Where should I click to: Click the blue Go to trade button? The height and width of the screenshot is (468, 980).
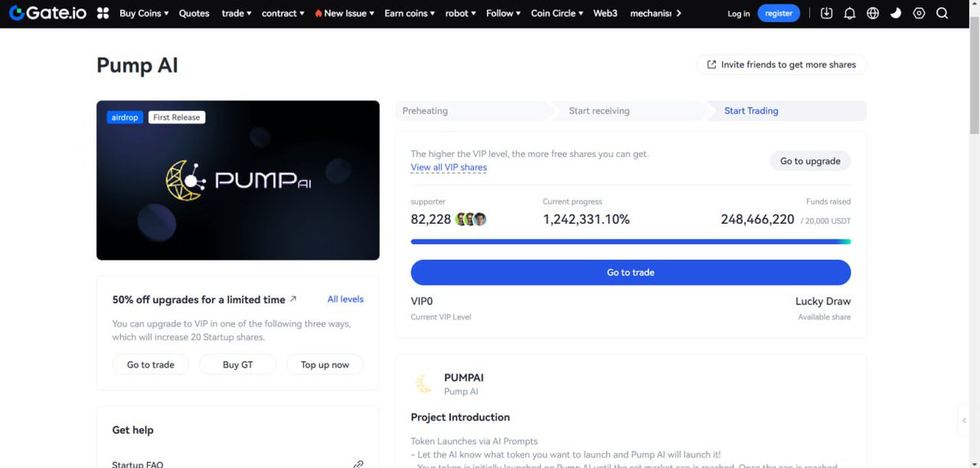(630, 272)
